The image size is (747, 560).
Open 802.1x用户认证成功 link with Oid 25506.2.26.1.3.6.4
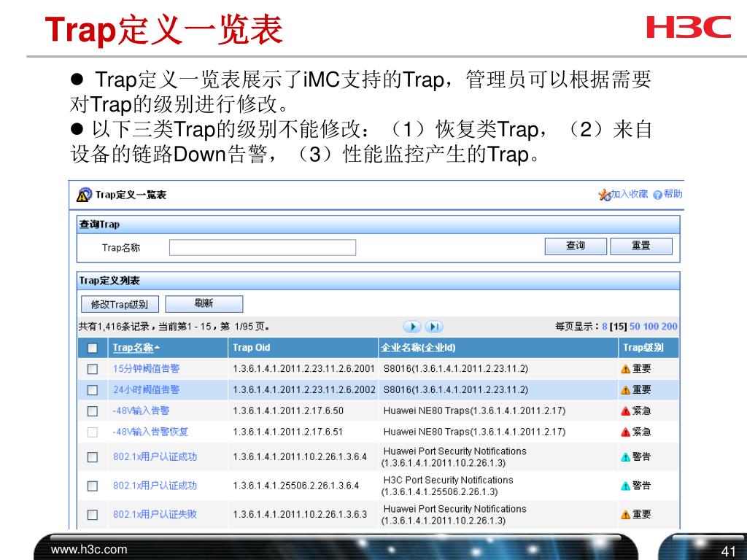pyautogui.click(x=155, y=486)
